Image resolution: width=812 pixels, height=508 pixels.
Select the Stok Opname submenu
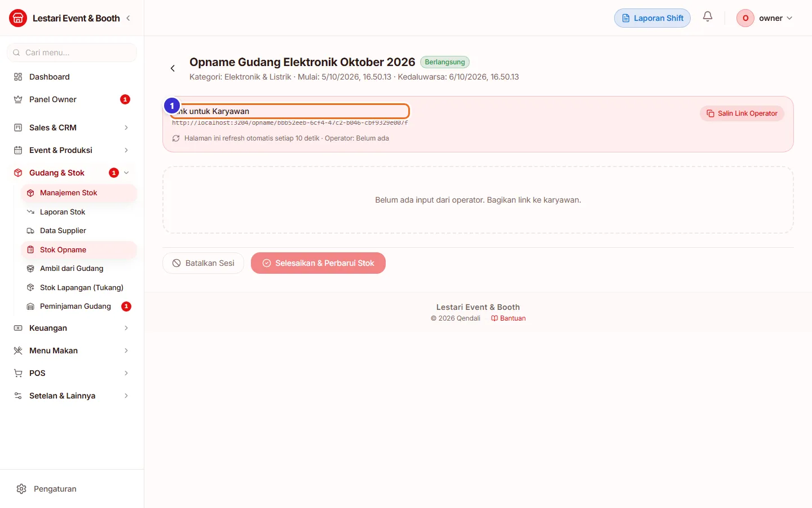(79, 250)
